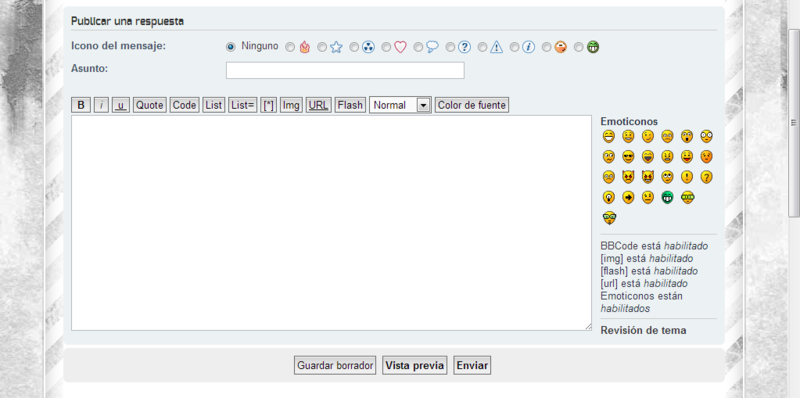
Task: Open the Normal font size dropdown
Action: tap(400, 105)
